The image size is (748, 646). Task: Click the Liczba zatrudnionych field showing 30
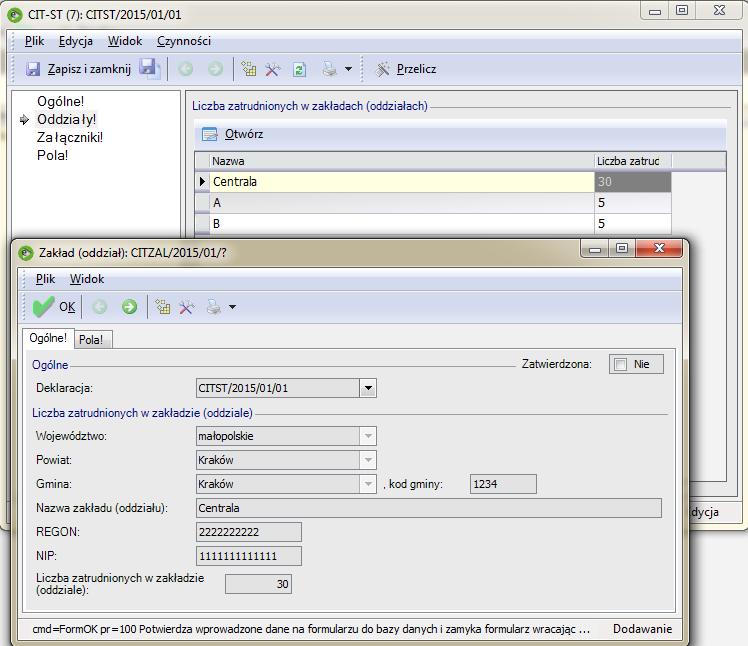pos(258,584)
